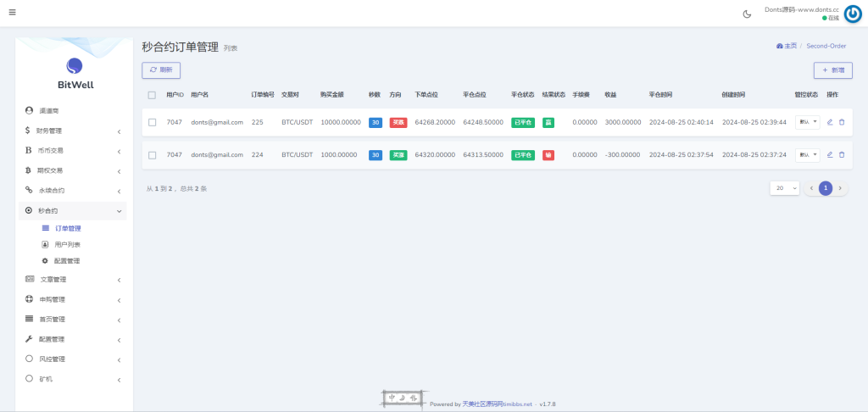Expand 财务管理 sidebar menu

coord(75,131)
